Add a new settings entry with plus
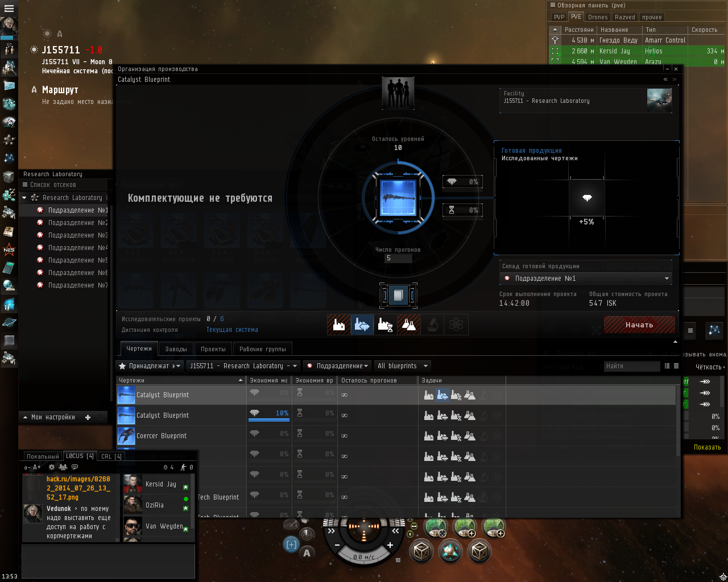 tap(88, 417)
